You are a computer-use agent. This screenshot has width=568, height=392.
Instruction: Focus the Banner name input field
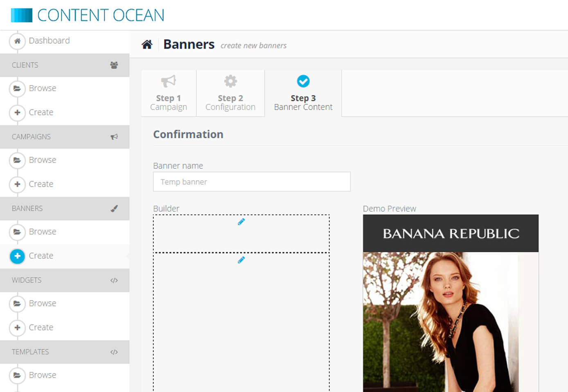[x=252, y=181]
